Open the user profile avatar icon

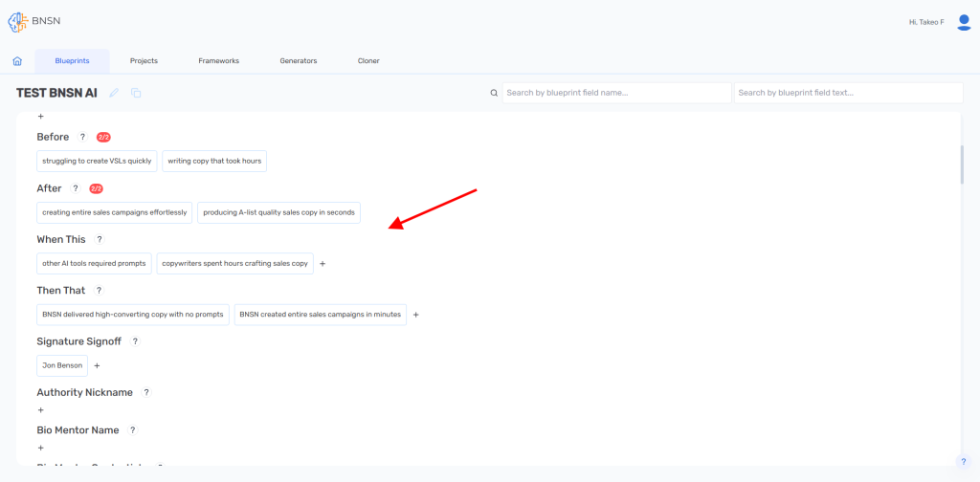[x=964, y=23]
